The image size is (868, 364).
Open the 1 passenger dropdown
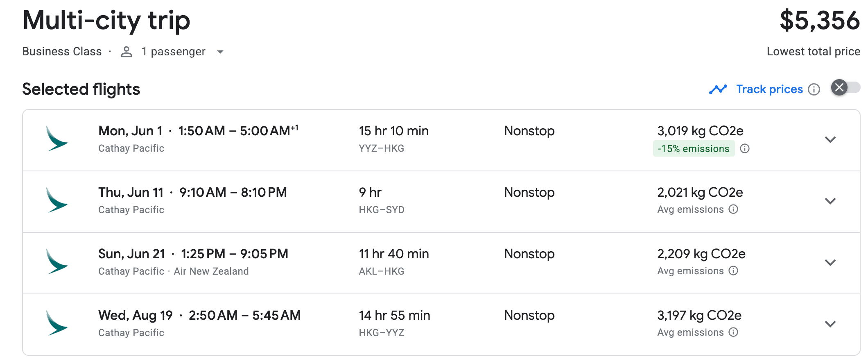pyautogui.click(x=220, y=52)
